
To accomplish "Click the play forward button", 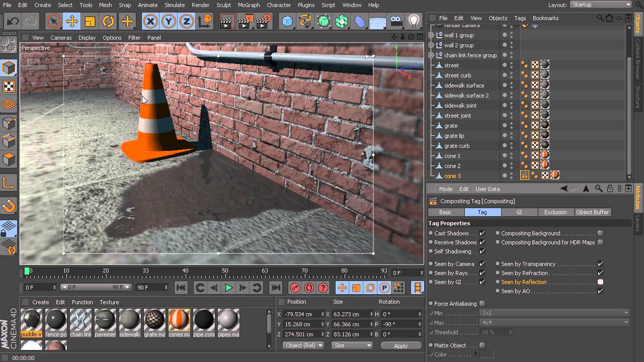I will tap(228, 288).
